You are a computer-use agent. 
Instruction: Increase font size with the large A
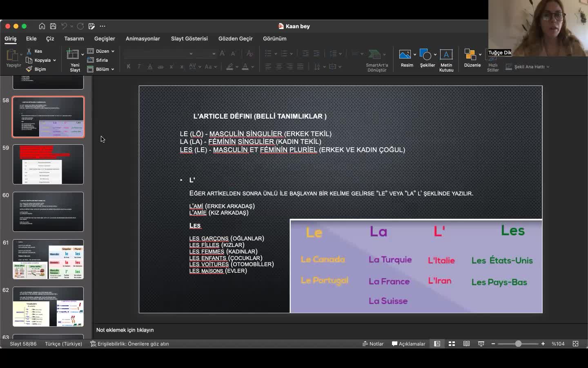coord(222,54)
